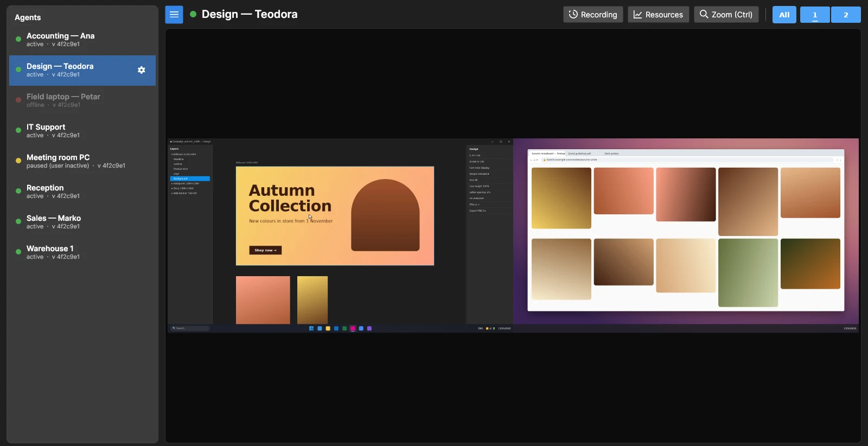The width and height of the screenshot is (868, 446).
Task: Toggle the hamburger sidebar menu
Action: pyautogui.click(x=174, y=15)
